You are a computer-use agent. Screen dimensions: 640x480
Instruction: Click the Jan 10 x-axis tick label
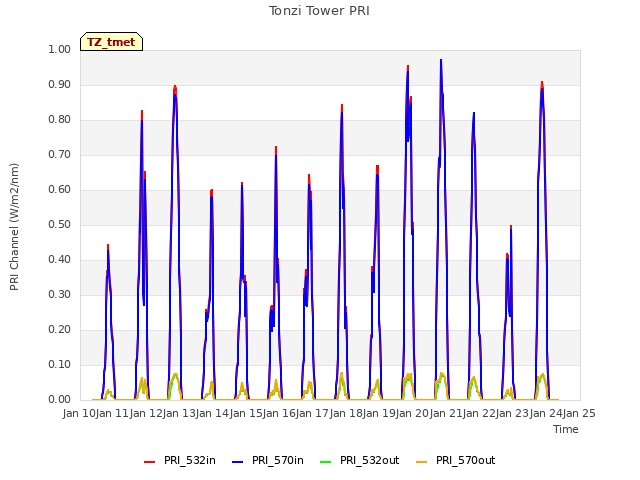(x=79, y=413)
